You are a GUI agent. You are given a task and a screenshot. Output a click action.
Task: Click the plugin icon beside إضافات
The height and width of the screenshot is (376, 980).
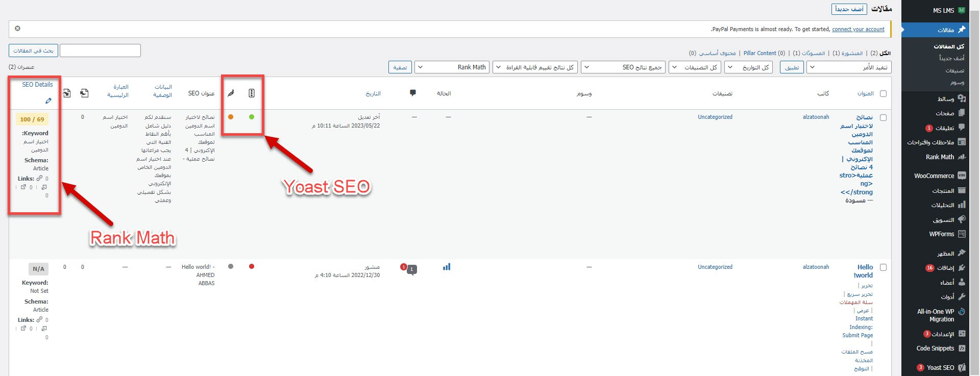pos(962,267)
